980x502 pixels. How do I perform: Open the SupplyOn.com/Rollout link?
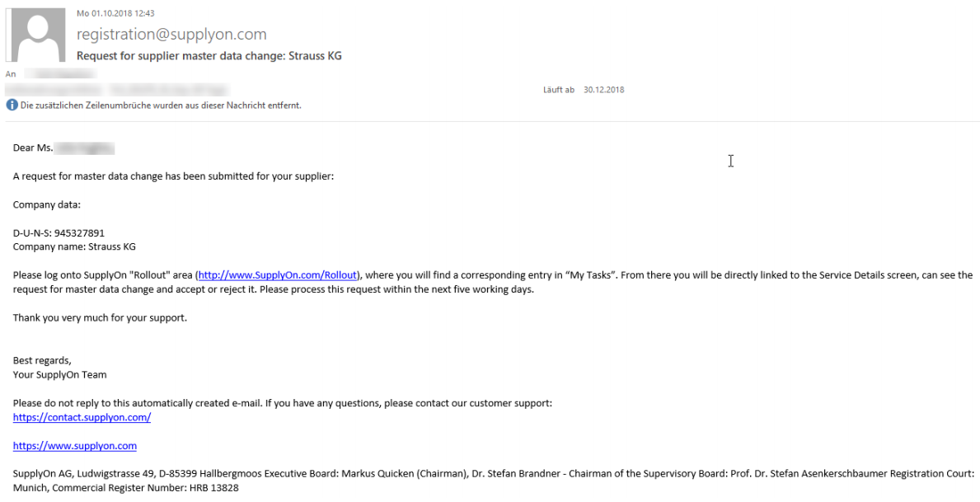pos(278,275)
